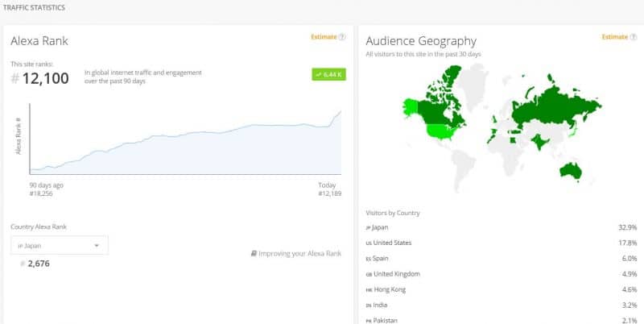Click the help icon beside Audience Geography Estimate

pos(633,37)
